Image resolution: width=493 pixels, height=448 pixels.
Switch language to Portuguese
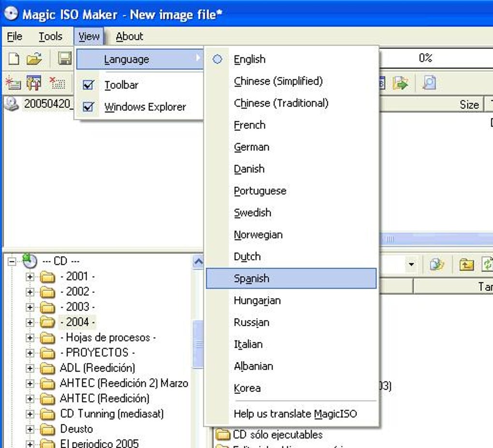[x=291, y=191]
